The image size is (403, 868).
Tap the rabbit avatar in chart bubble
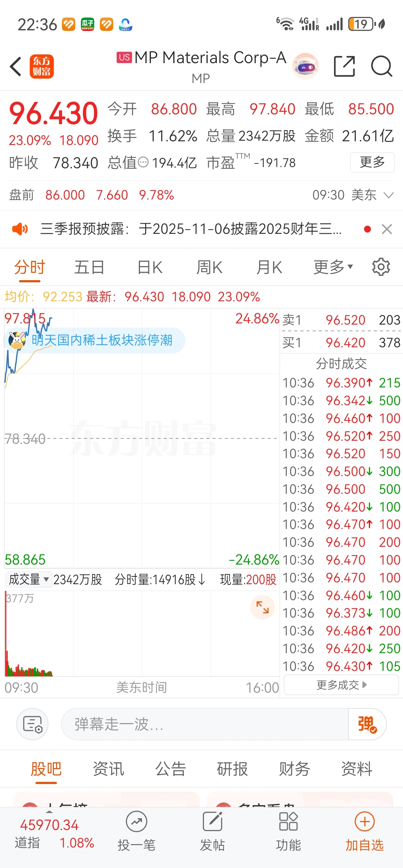click(17, 340)
